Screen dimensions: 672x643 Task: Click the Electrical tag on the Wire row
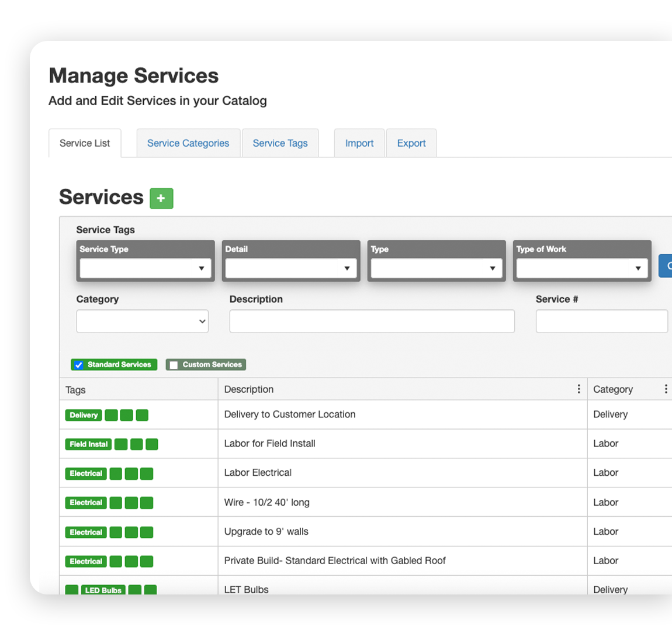click(x=85, y=503)
